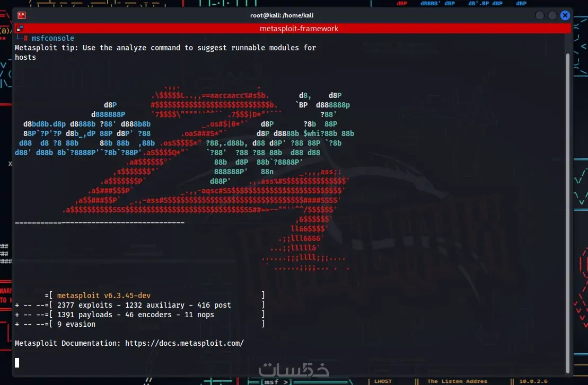
Task: Click the 10.0.2.6 address in background
Action: pyautogui.click(x=533, y=381)
